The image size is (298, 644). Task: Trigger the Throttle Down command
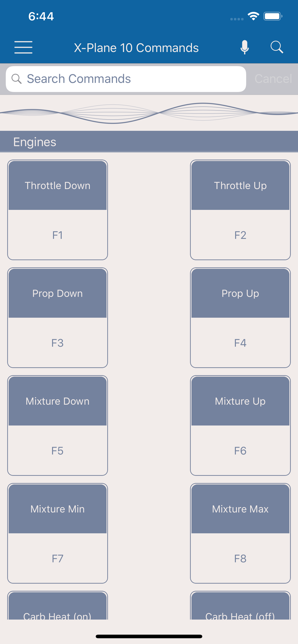point(58,210)
